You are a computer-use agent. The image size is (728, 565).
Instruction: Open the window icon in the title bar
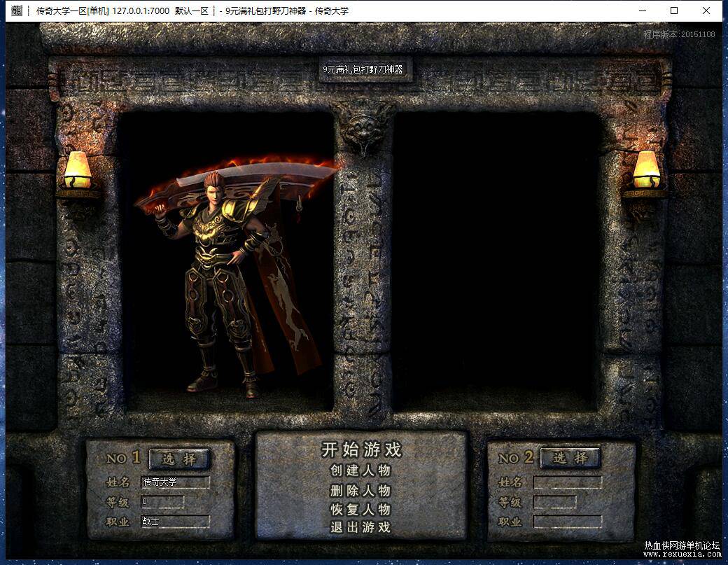(x=17, y=11)
